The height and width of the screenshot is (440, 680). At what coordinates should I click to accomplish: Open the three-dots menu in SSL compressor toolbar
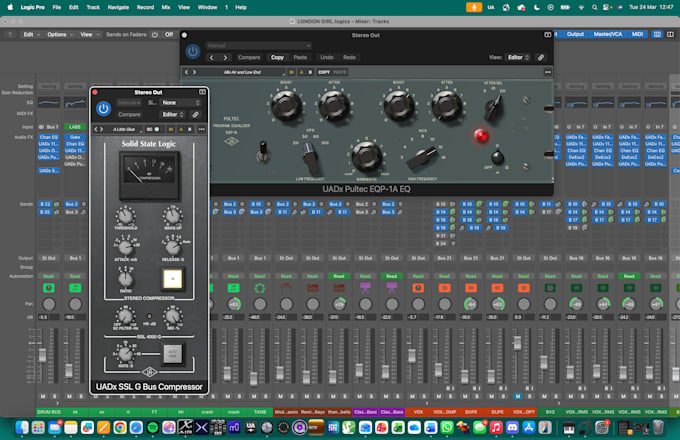pos(202,129)
